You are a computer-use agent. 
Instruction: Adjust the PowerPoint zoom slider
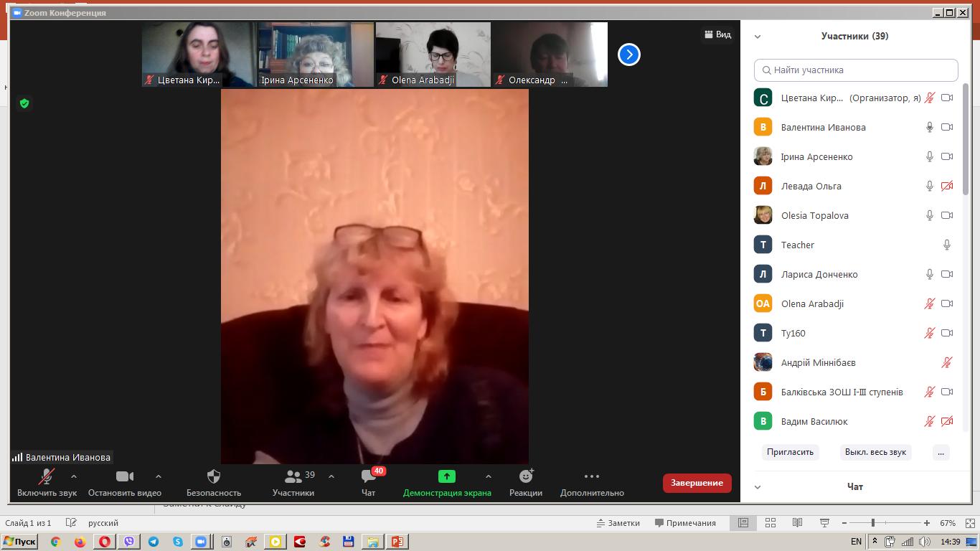tap(872, 523)
